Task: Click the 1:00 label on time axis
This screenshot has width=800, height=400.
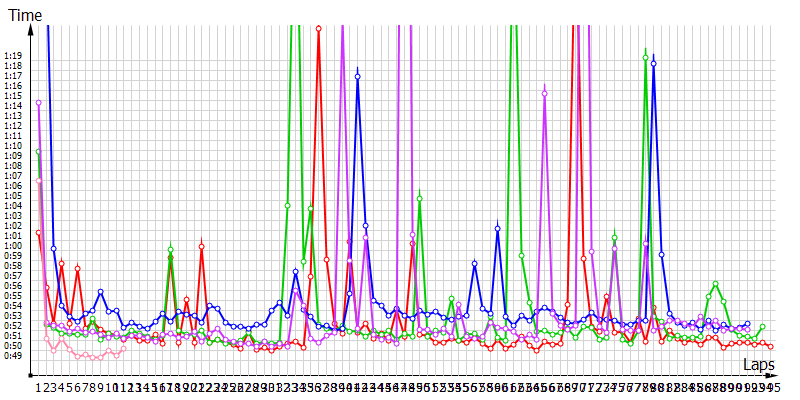Action: (x=13, y=245)
